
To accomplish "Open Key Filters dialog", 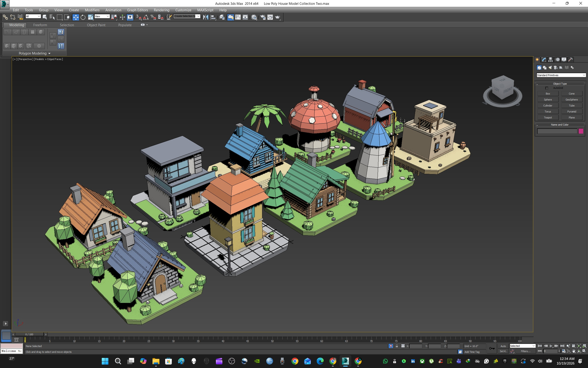I will pos(525,351).
